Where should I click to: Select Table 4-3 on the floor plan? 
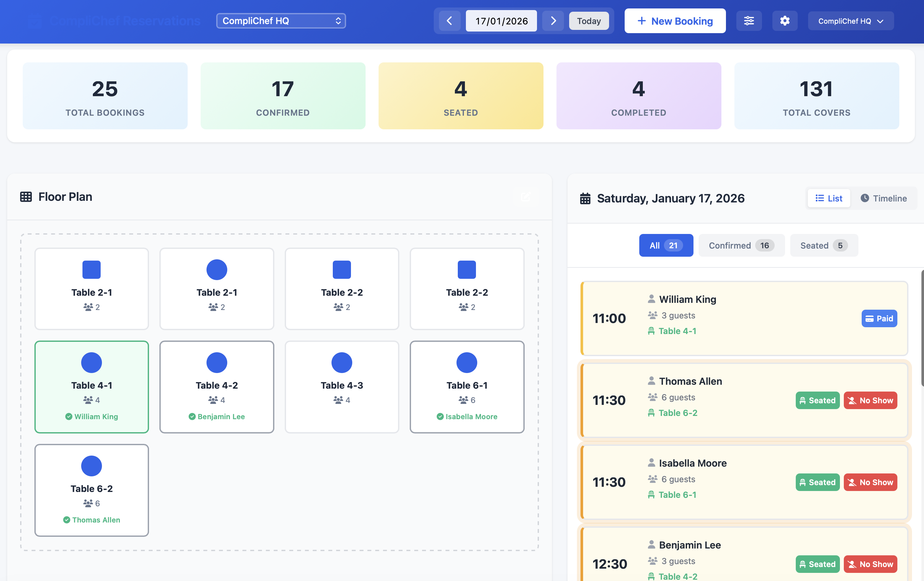pyautogui.click(x=342, y=387)
